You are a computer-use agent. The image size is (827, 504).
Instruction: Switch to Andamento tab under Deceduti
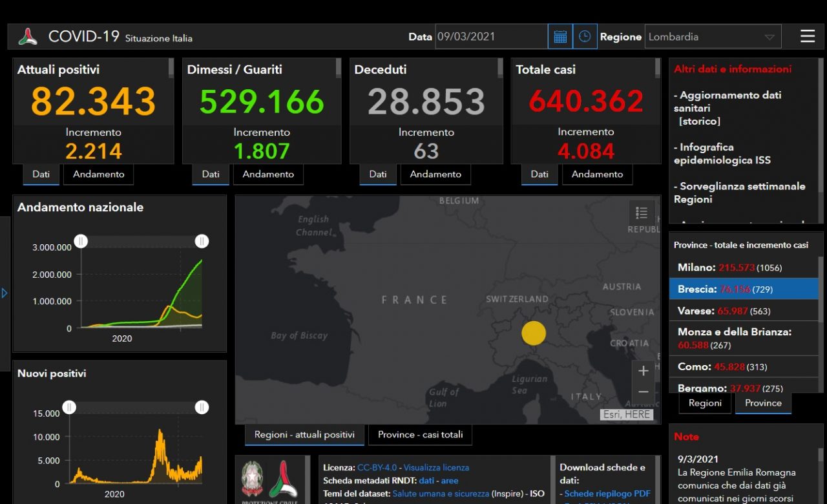(435, 174)
